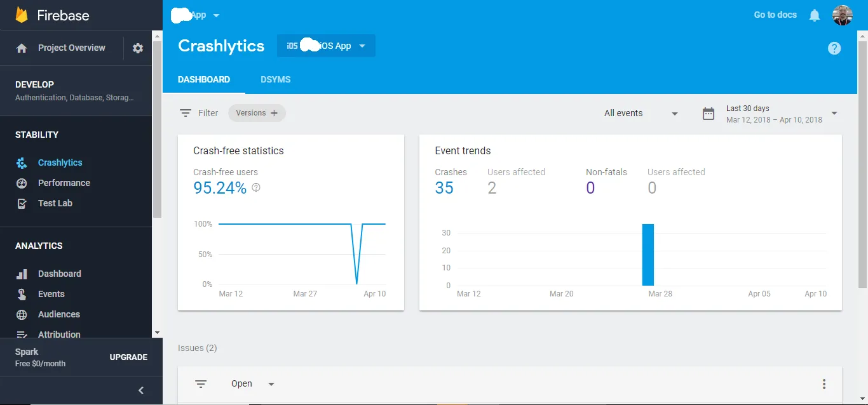
Task: Click the sidebar scrollbar up arrow
Action: [x=157, y=35]
